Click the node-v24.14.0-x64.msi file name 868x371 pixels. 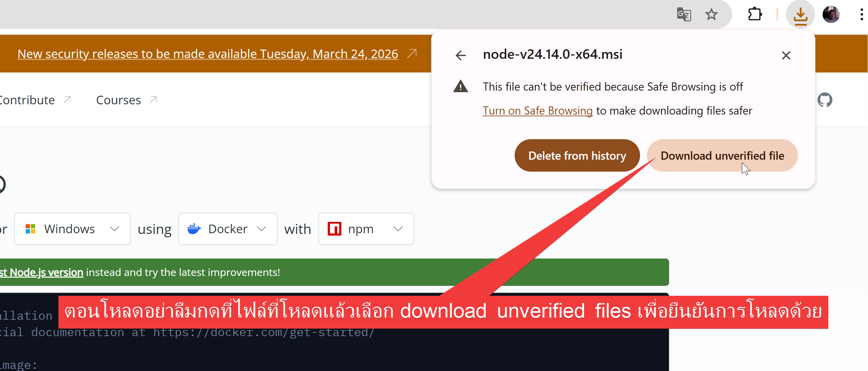(x=553, y=54)
